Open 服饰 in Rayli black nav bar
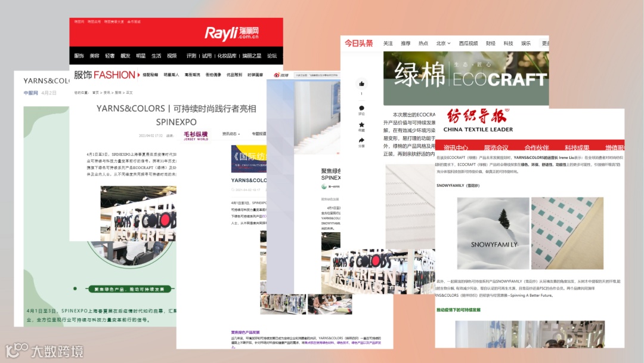 [79, 56]
